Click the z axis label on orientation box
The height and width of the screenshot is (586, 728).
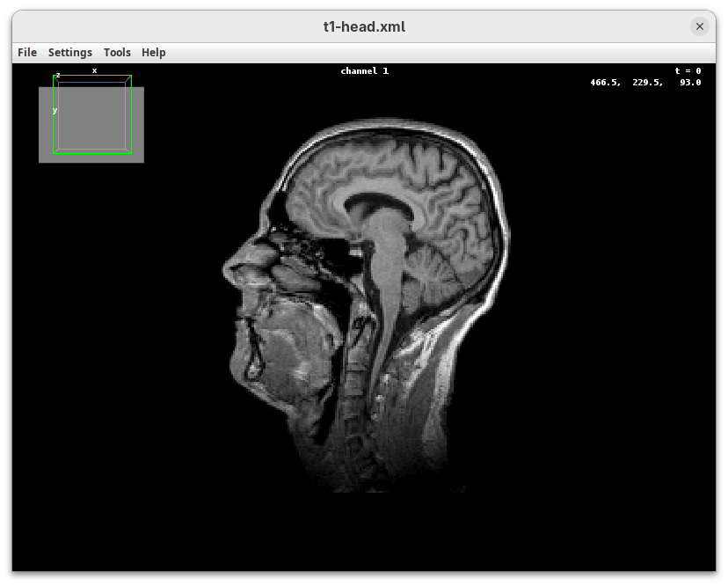click(58, 75)
